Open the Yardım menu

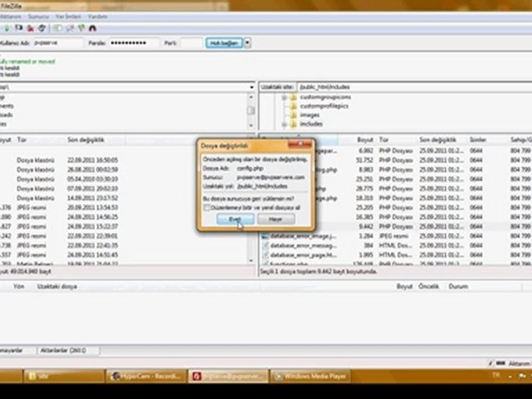point(98,16)
